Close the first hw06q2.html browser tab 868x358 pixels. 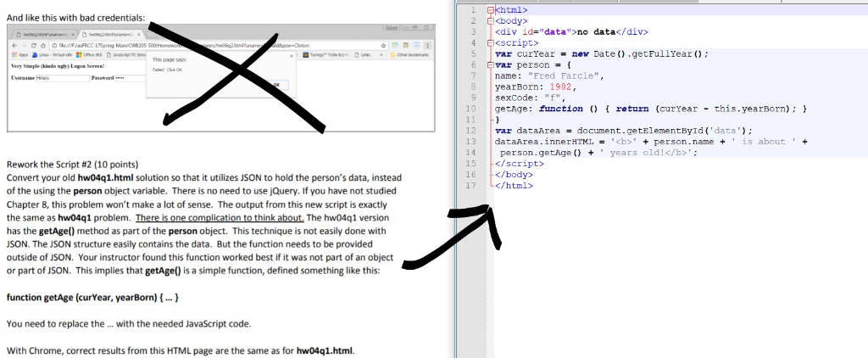click(73, 35)
